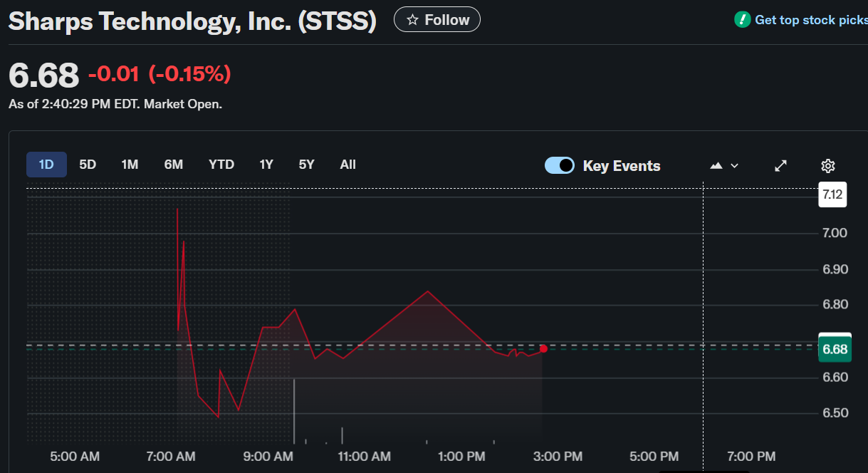Select the 5Y time range
The width and height of the screenshot is (868, 473).
[306, 165]
